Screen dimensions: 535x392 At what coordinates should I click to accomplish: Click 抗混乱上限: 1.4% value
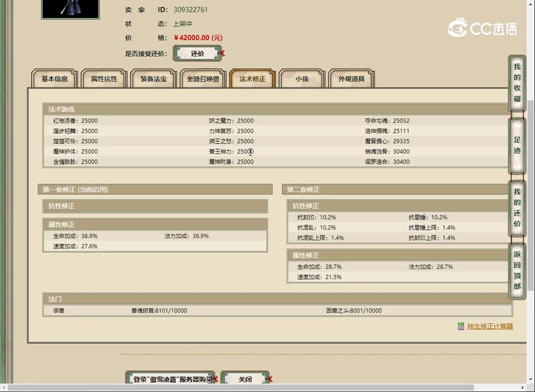click(x=320, y=237)
